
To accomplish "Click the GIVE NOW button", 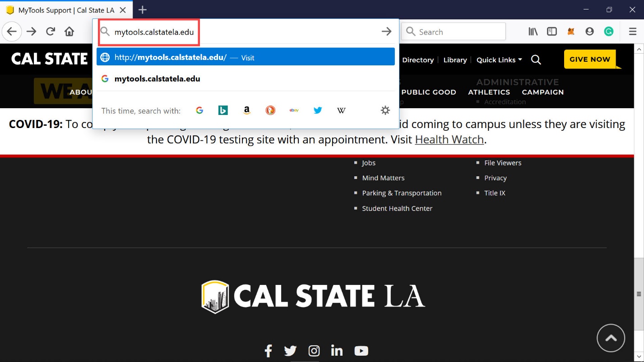I will (589, 60).
